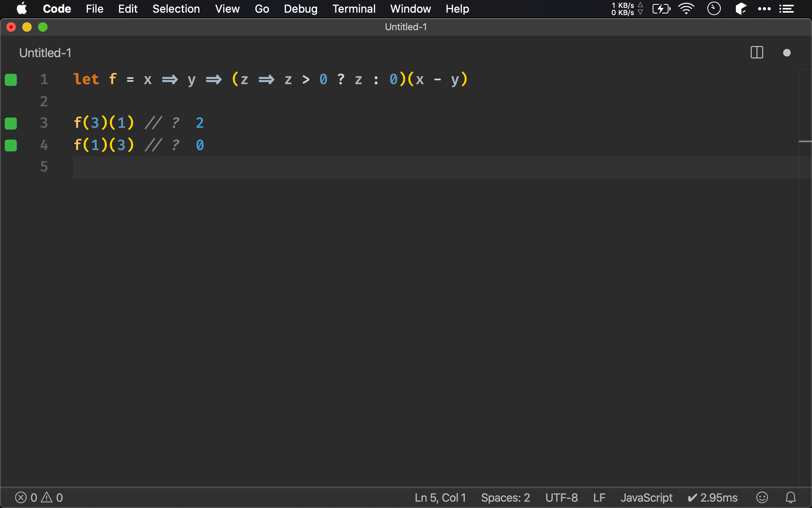Screen dimensions: 812x508
Task: Click the 'f(1)(3)' call on line 4
Action: tap(104, 145)
